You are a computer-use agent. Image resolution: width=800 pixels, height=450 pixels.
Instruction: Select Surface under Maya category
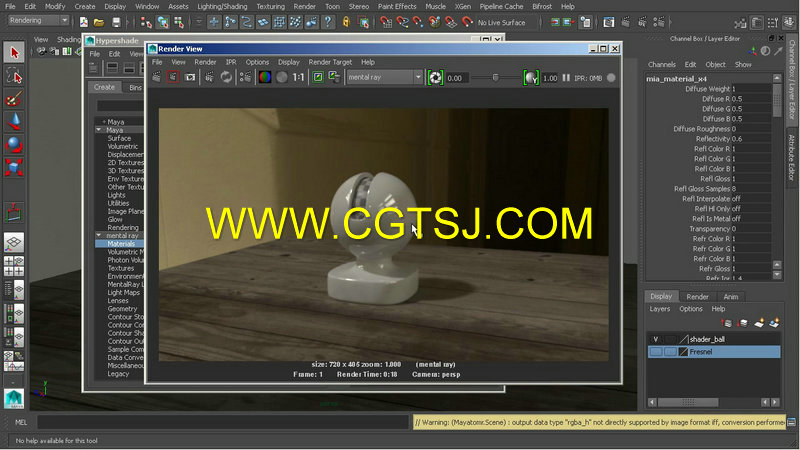coord(119,138)
